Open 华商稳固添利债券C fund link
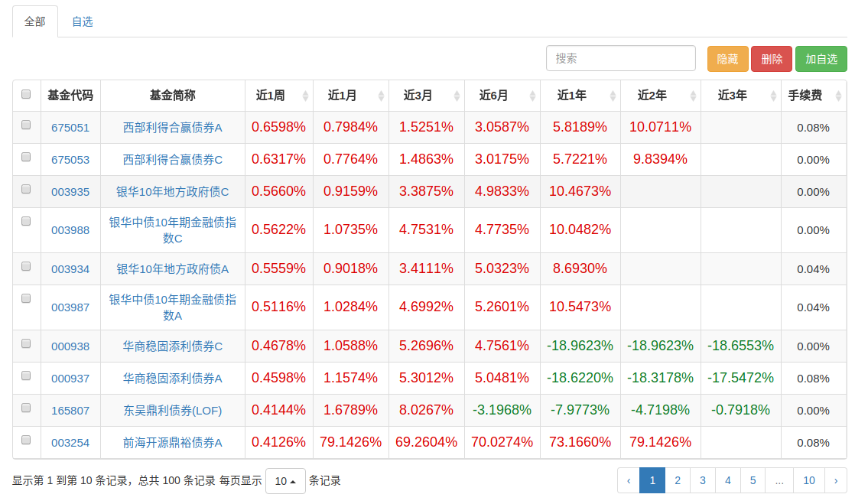The height and width of the screenshot is (504, 855). point(172,346)
